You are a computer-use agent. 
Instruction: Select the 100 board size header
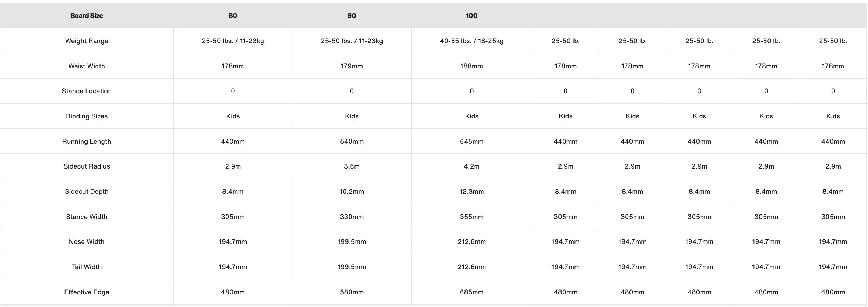pos(471,16)
